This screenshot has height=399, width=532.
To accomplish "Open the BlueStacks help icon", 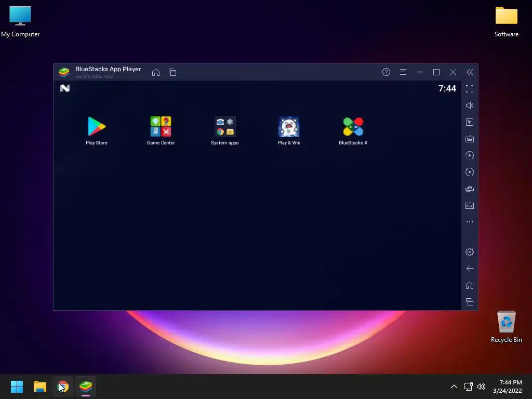I will [x=386, y=72].
